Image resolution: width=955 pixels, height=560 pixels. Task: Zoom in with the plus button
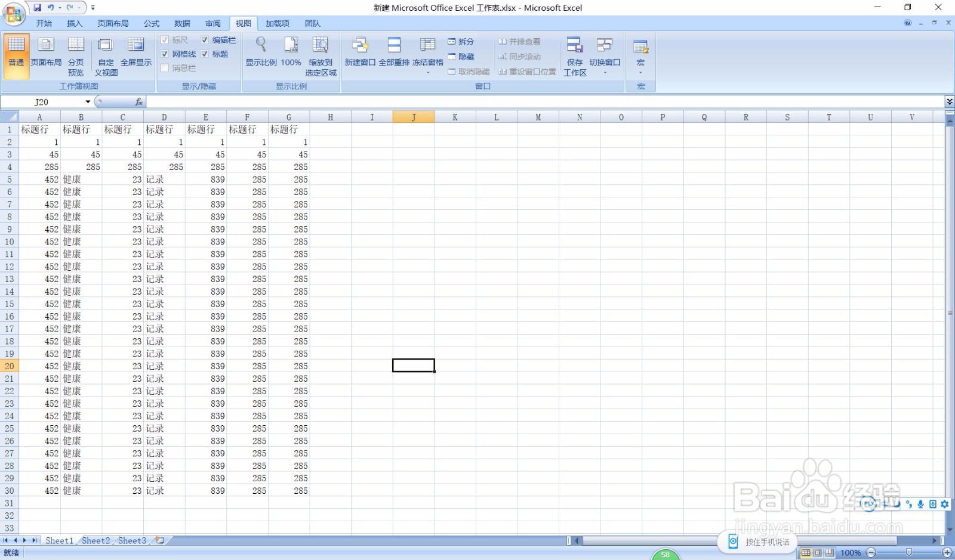(947, 553)
